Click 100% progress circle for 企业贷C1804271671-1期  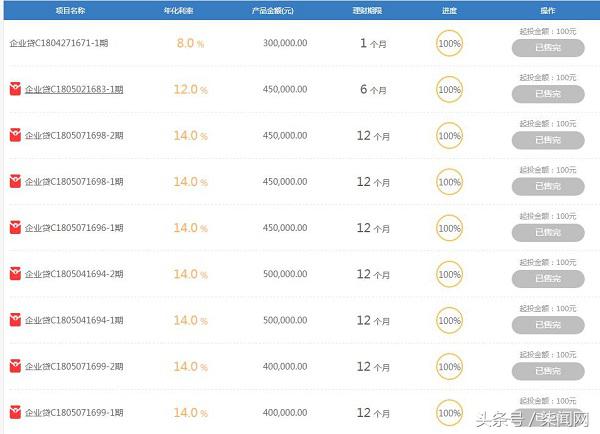tap(449, 43)
